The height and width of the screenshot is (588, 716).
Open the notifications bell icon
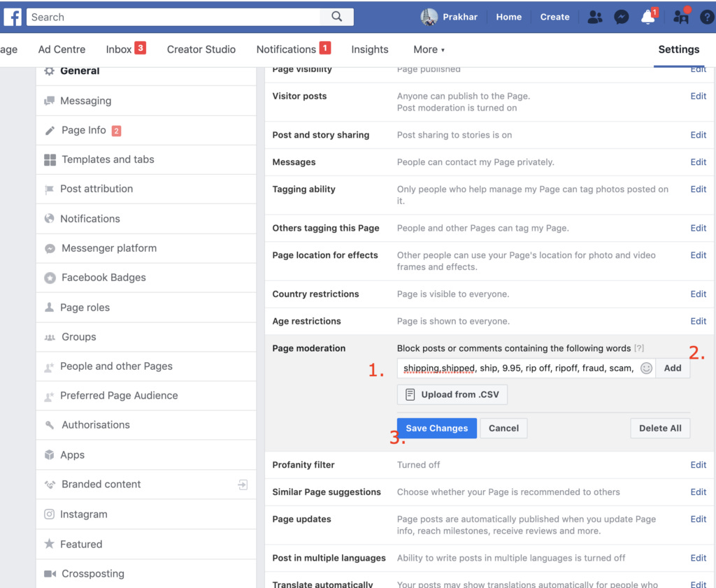tap(647, 17)
